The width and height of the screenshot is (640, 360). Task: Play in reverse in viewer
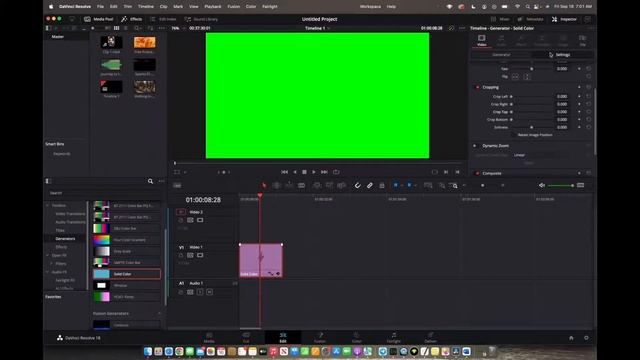point(295,172)
